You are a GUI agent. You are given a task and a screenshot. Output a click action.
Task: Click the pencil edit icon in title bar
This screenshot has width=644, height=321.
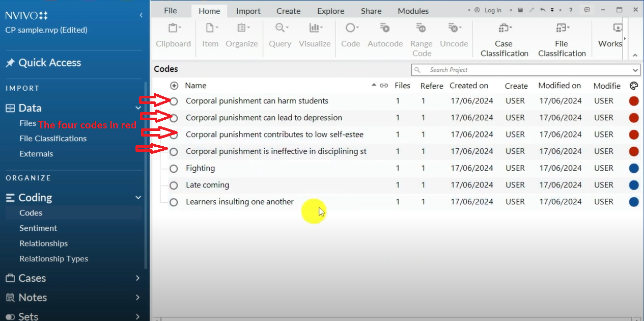pyautogui.click(x=532, y=10)
